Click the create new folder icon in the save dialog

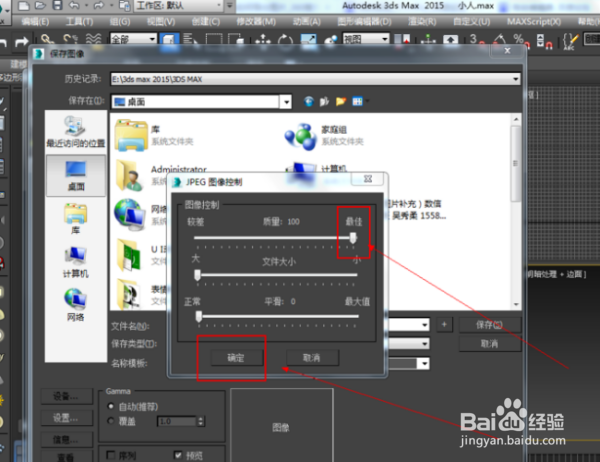pos(341,101)
